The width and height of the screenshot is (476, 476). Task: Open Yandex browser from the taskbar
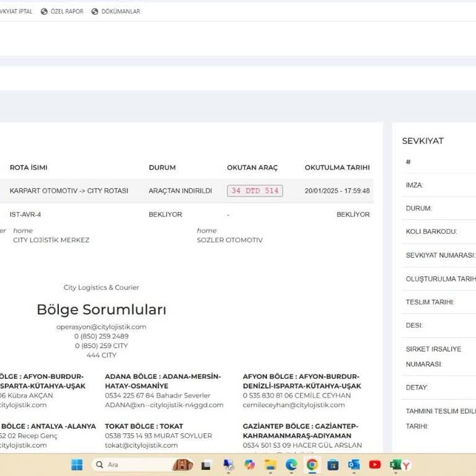tap(407, 465)
